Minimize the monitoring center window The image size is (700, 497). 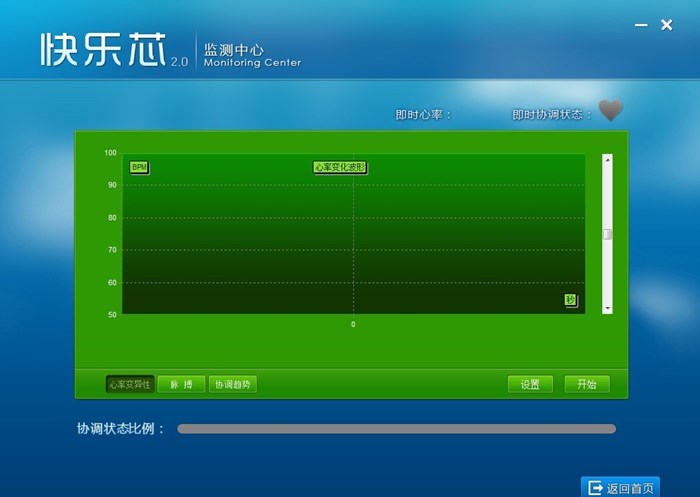tap(639, 24)
